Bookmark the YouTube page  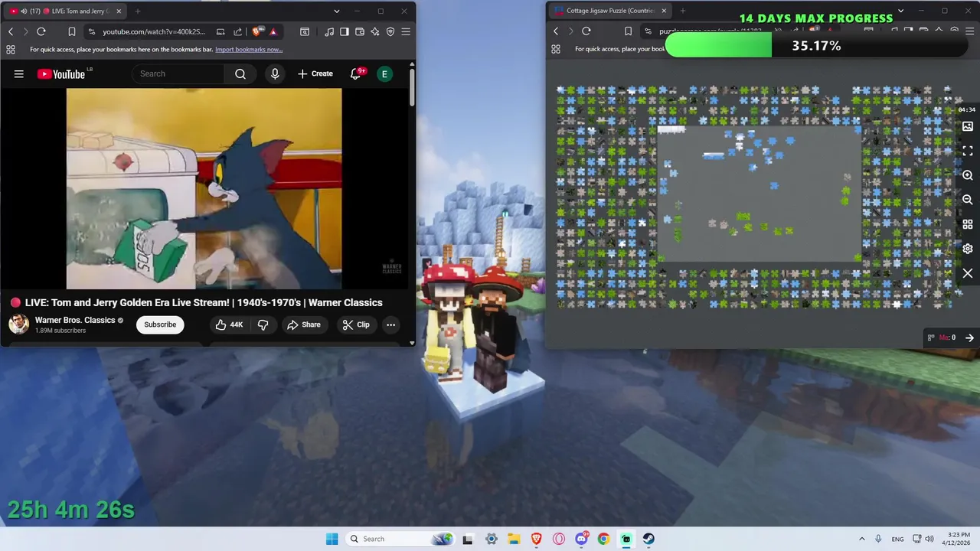tap(71, 31)
